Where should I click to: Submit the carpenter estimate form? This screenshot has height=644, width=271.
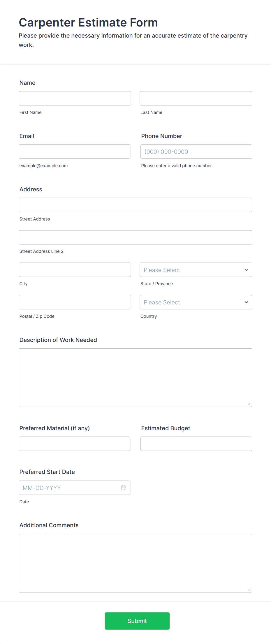[x=137, y=621]
